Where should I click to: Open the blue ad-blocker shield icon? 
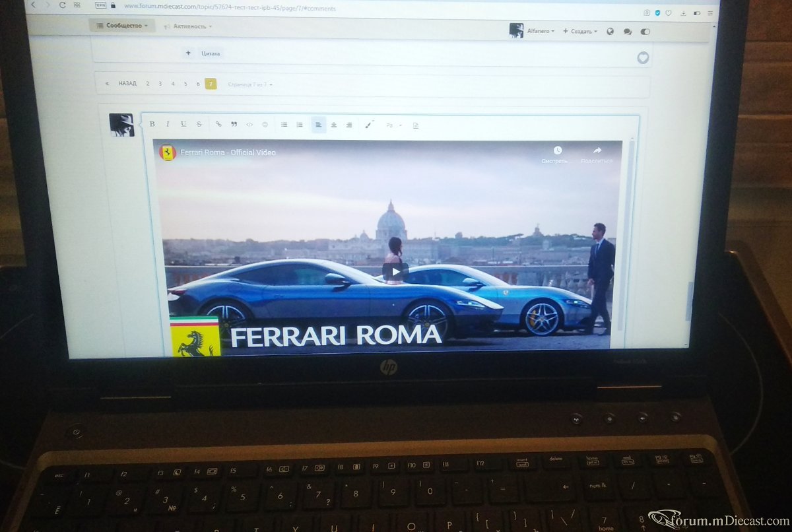click(657, 13)
